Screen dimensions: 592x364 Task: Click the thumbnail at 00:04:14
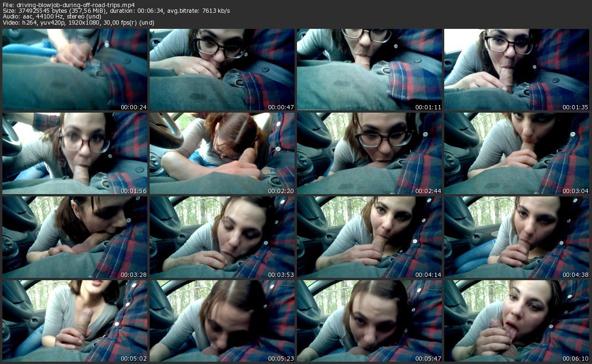tap(369, 237)
